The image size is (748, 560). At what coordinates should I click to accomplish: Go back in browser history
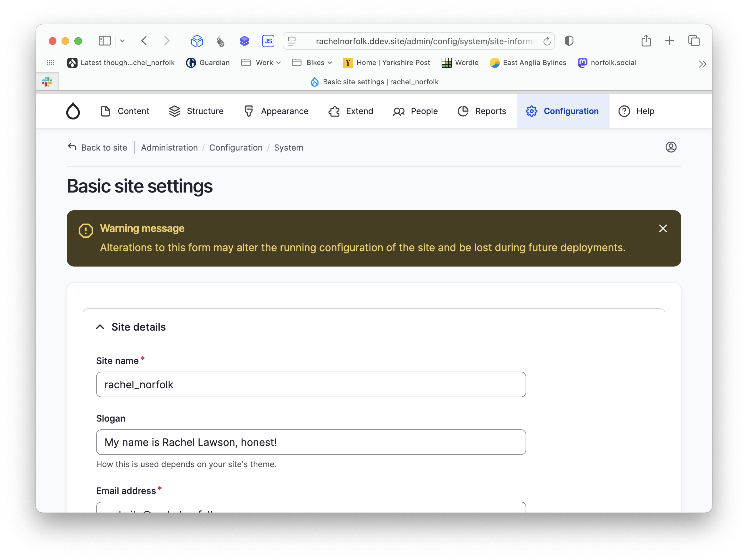(145, 41)
